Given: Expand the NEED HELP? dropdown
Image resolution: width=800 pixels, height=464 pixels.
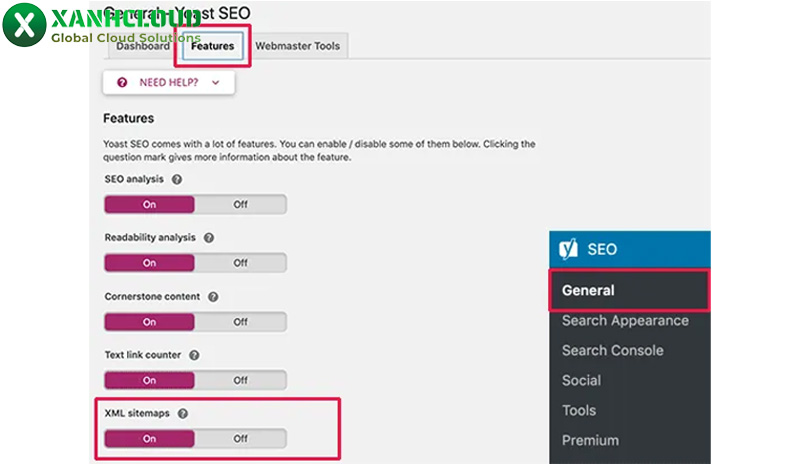Looking at the screenshot, I should 169,83.
